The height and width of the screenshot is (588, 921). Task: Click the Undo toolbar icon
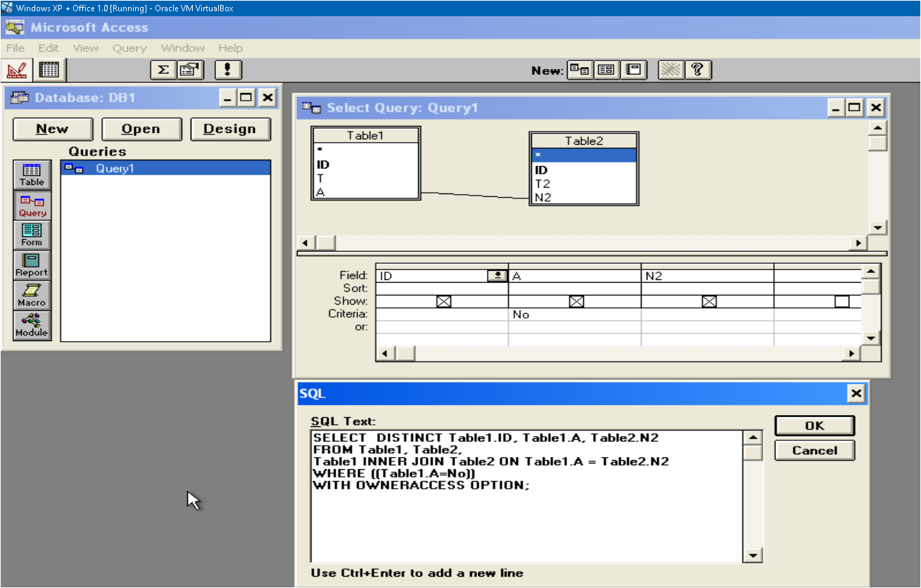(671, 70)
